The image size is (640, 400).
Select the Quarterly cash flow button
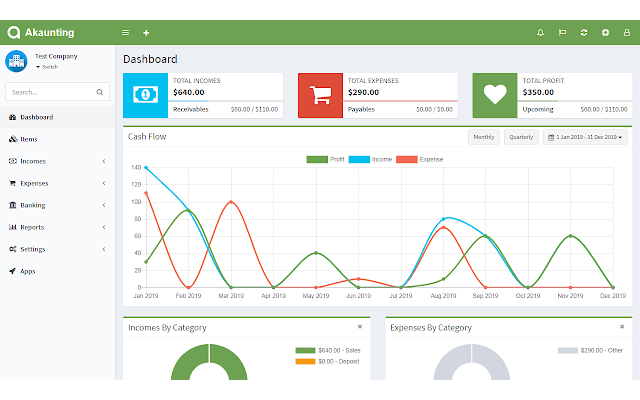(x=521, y=137)
